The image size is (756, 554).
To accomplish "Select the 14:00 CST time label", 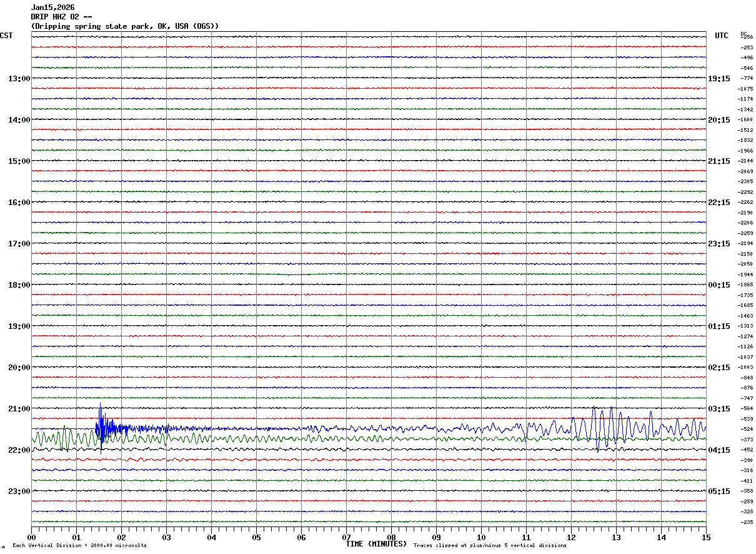I will [19, 119].
